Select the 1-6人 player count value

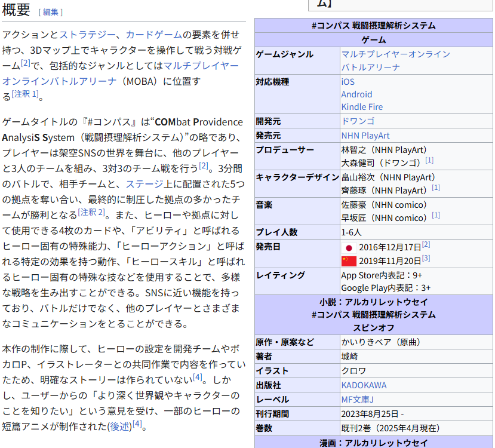(351, 232)
